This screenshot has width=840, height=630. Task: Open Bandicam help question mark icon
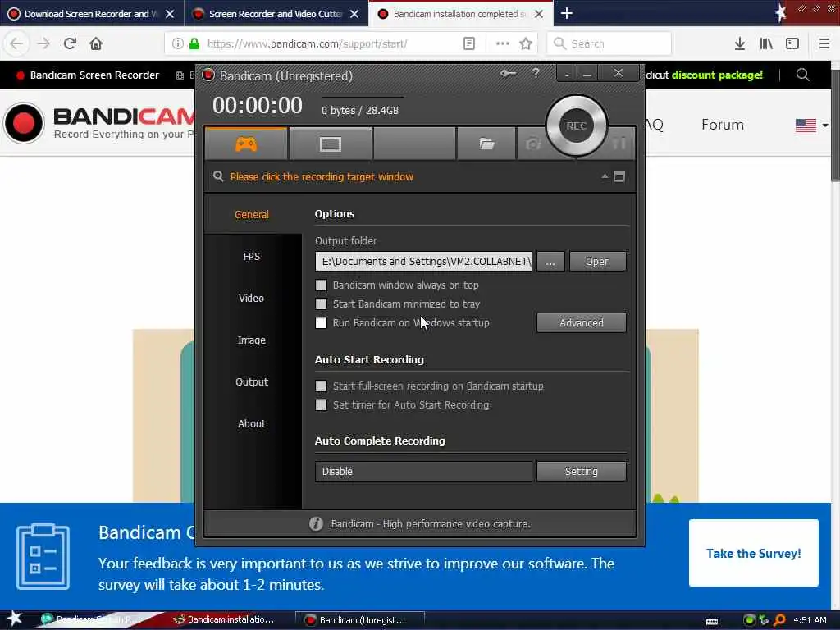[x=536, y=72]
